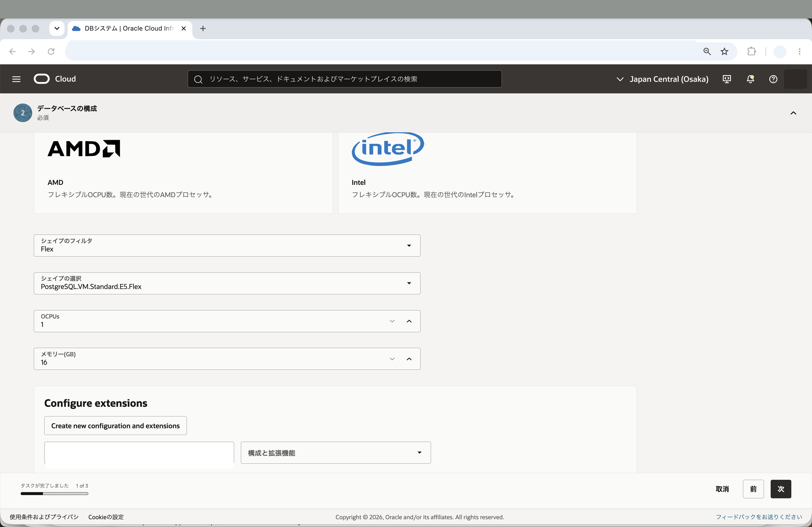The width and height of the screenshot is (812, 527).
Task: Click the empty field under Configure extensions
Action: tap(139, 453)
